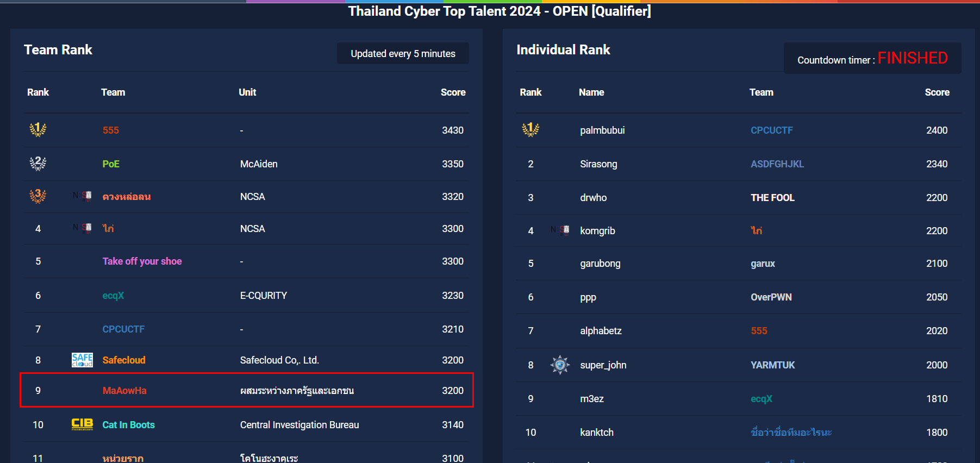The width and height of the screenshot is (980, 463).
Task: Click the silver second-place medal beside PoE
Action: click(38, 163)
